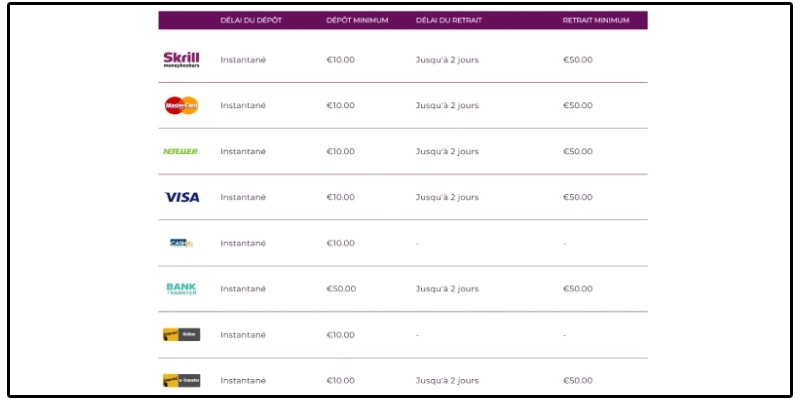Image resolution: width=800 pixels, height=400 pixels.
Task: Select Instantané in the Interac Online row
Action: click(243, 335)
